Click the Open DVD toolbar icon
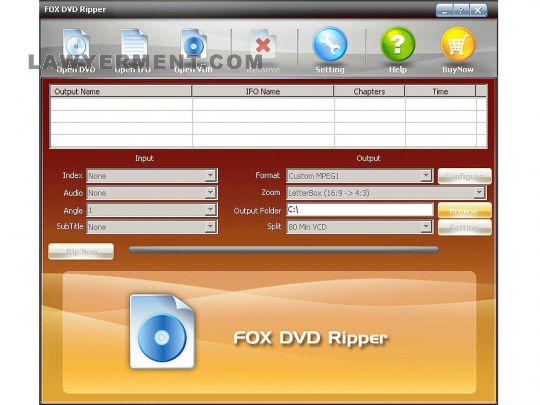The image size is (540, 405). pyautogui.click(x=76, y=44)
